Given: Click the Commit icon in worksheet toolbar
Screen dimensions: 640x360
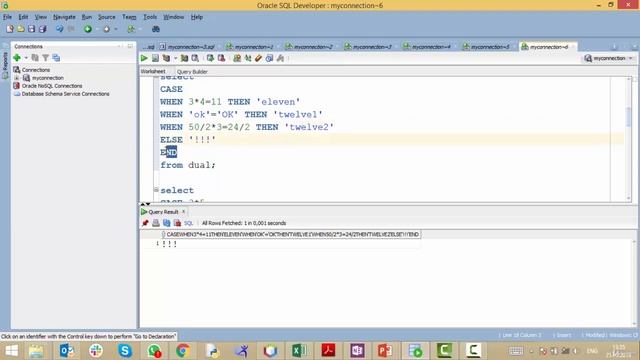Looking at the screenshot, I should pyautogui.click(x=210, y=58).
